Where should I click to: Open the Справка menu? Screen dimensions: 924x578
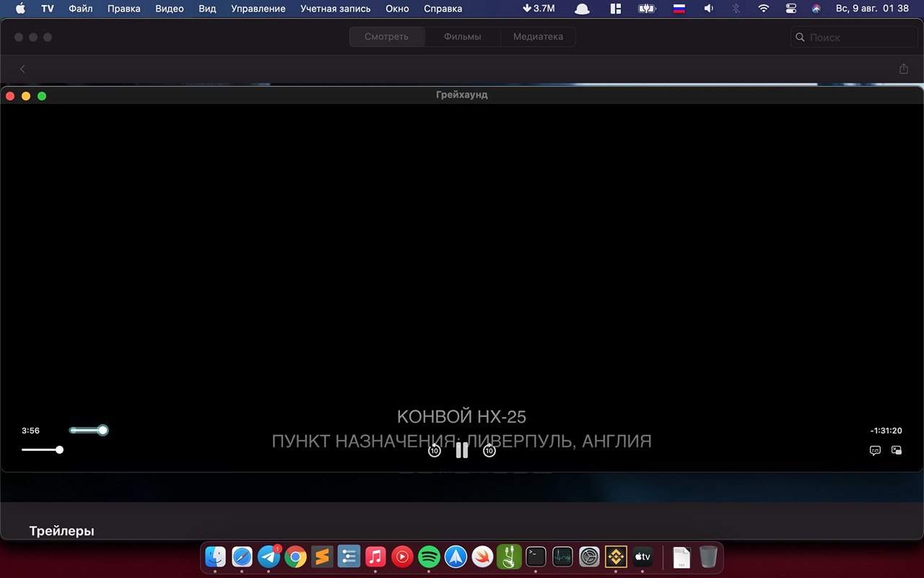[x=443, y=9]
